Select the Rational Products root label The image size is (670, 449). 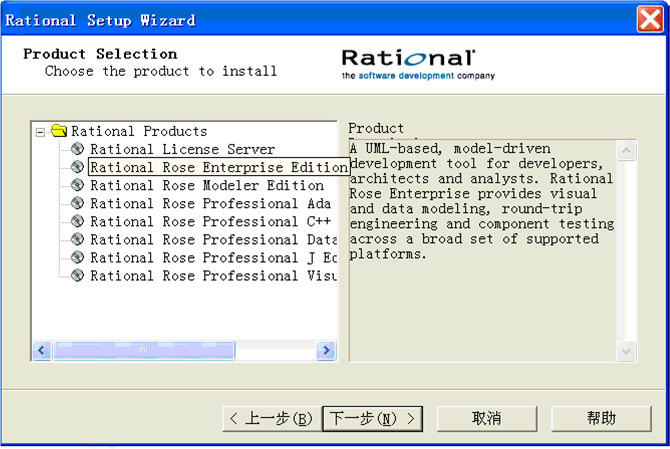139,131
